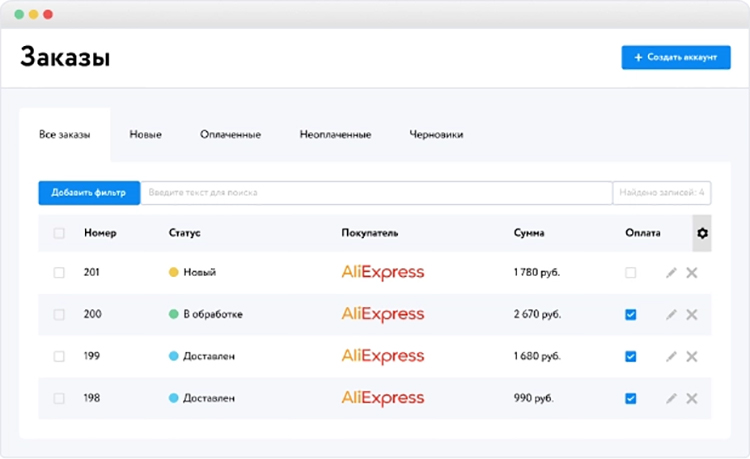Image resolution: width=750 pixels, height=459 pixels.
Task: Click the AliExpress buyer logo for order 198
Action: pyautogui.click(x=383, y=398)
